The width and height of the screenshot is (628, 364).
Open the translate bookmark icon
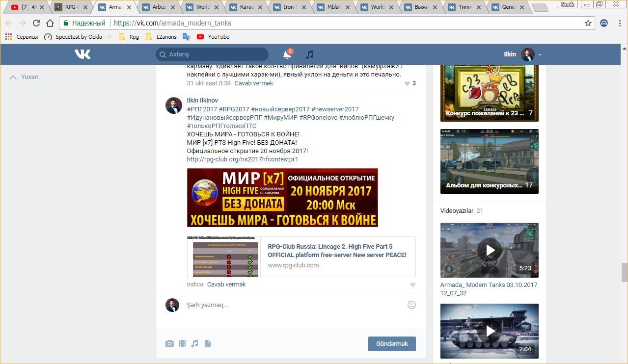[186, 37]
